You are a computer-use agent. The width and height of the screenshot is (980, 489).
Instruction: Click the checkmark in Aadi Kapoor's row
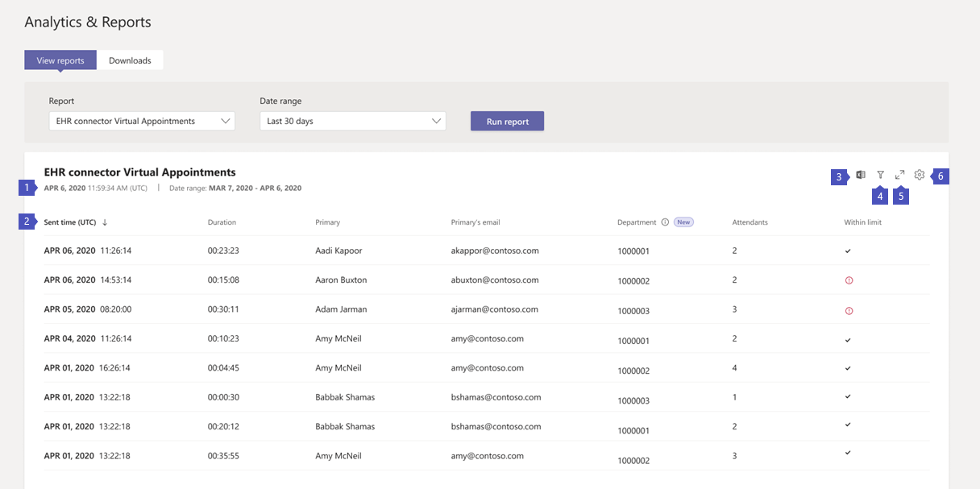point(848,251)
